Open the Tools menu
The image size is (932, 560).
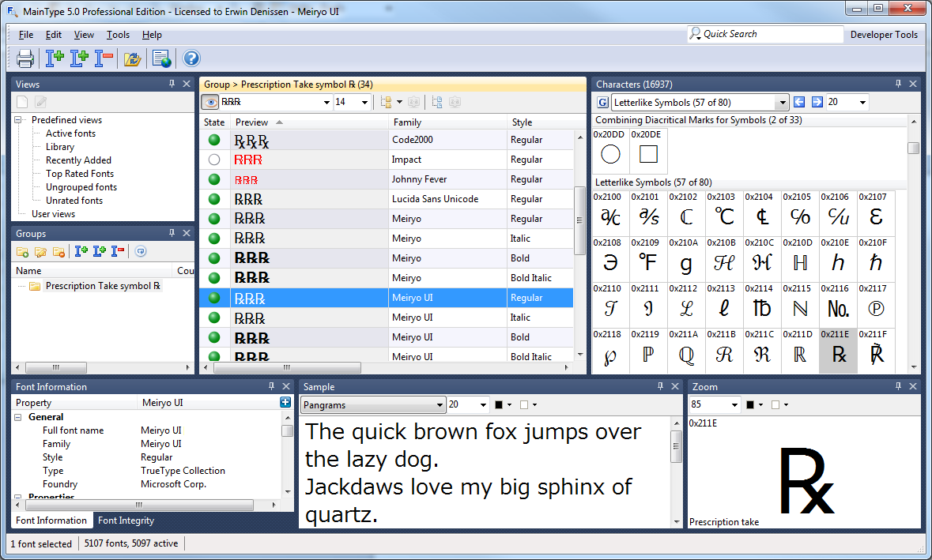(118, 35)
